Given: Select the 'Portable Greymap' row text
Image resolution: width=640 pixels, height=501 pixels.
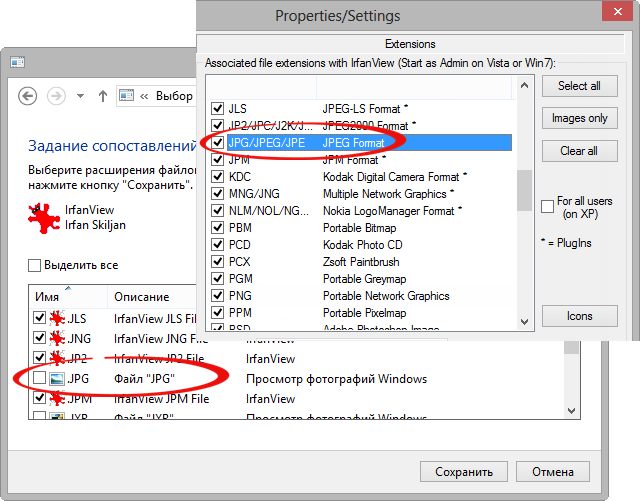Looking at the screenshot, I should pyautogui.click(x=364, y=279).
